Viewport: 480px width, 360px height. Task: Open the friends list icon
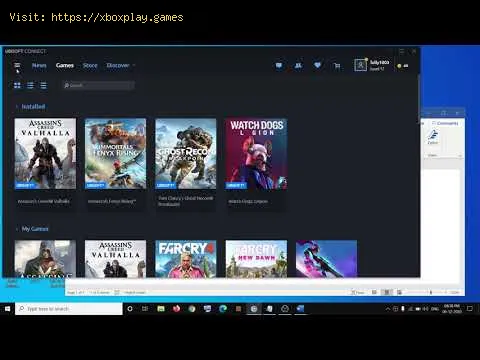click(x=298, y=65)
